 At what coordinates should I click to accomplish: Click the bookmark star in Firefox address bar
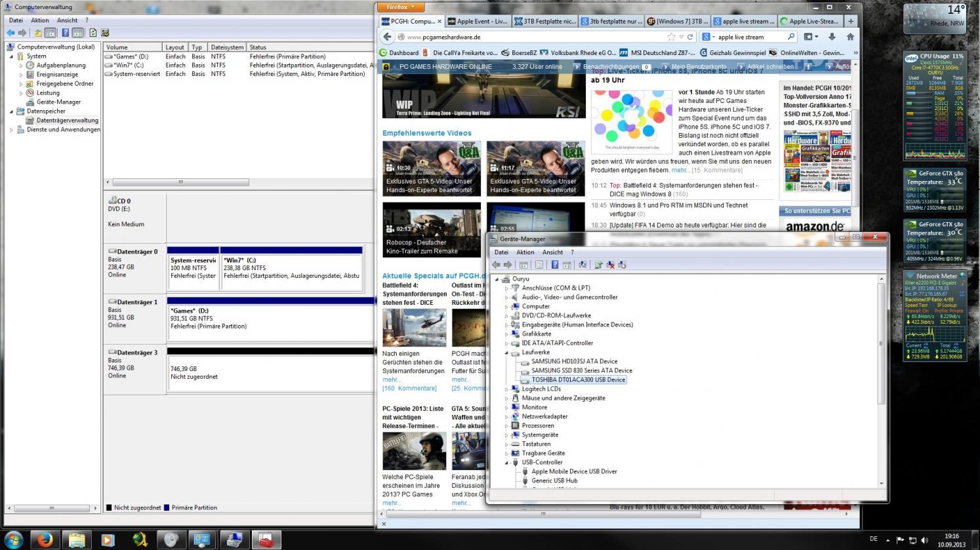click(671, 37)
